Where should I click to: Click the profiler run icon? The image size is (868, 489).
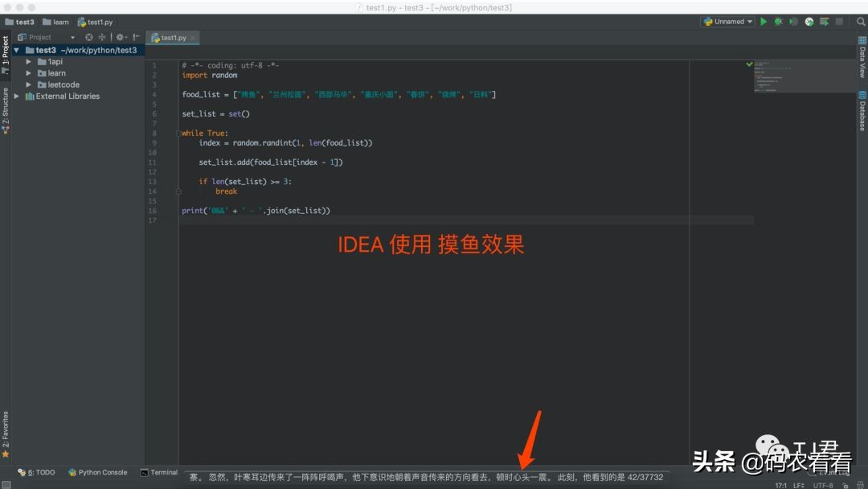(x=809, y=22)
